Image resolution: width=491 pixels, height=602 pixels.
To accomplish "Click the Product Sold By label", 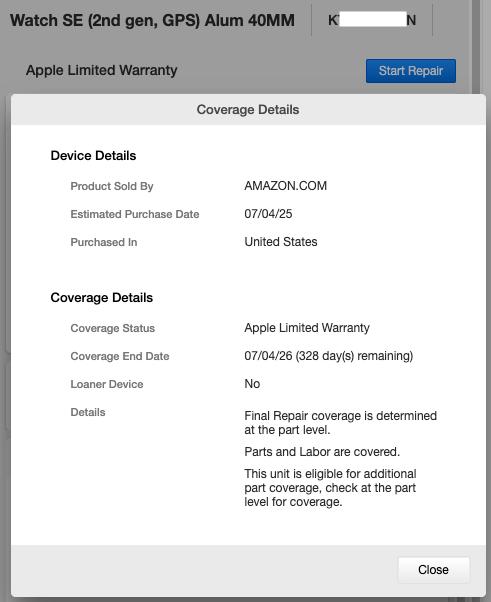I will pyautogui.click(x=112, y=186).
